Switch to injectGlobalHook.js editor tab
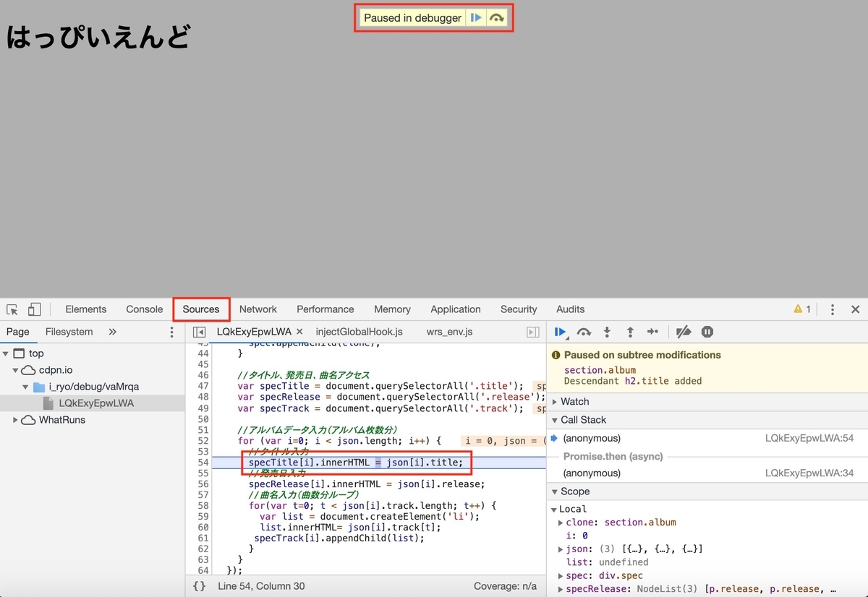 tap(359, 332)
